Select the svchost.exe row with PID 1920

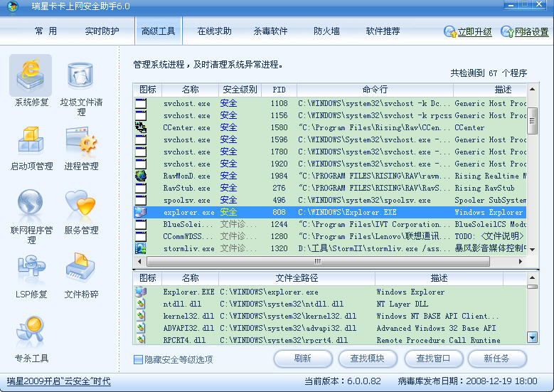pyautogui.click(x=330, y=164)
